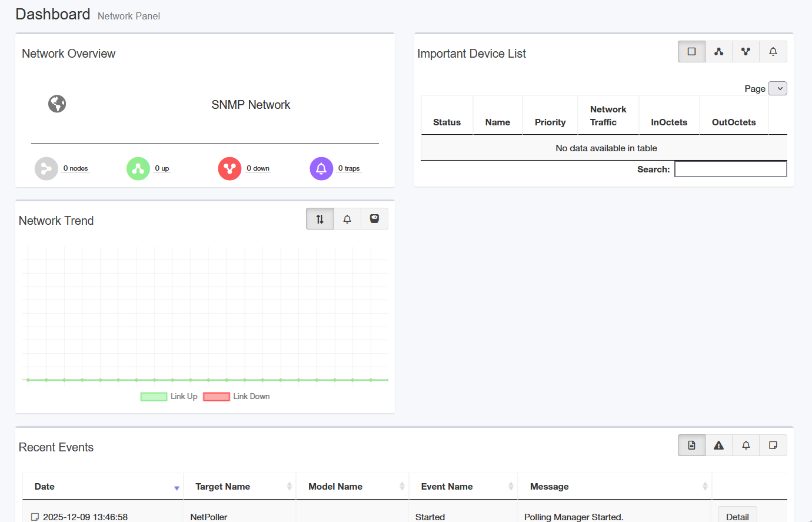Click the red down status icon
812x522 pixels.
pyautogui.click(x=229, y=169)
